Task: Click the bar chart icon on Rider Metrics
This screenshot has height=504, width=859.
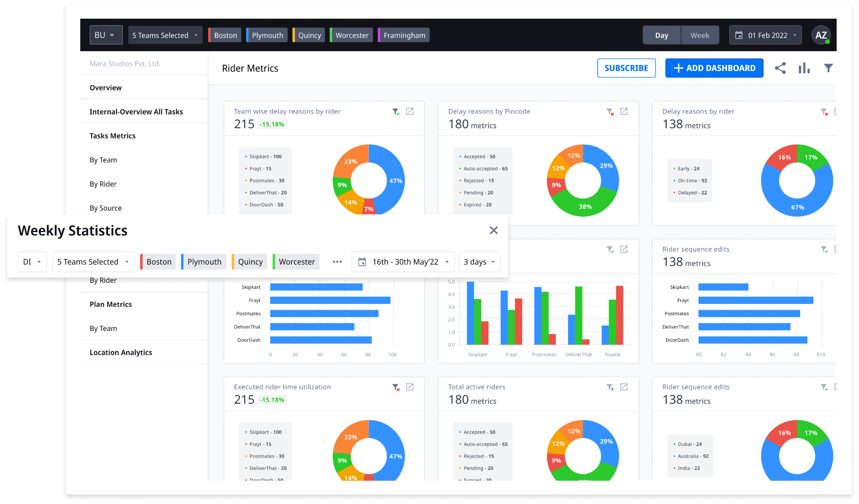Action: pyautogui.click(x=804, y=68)
